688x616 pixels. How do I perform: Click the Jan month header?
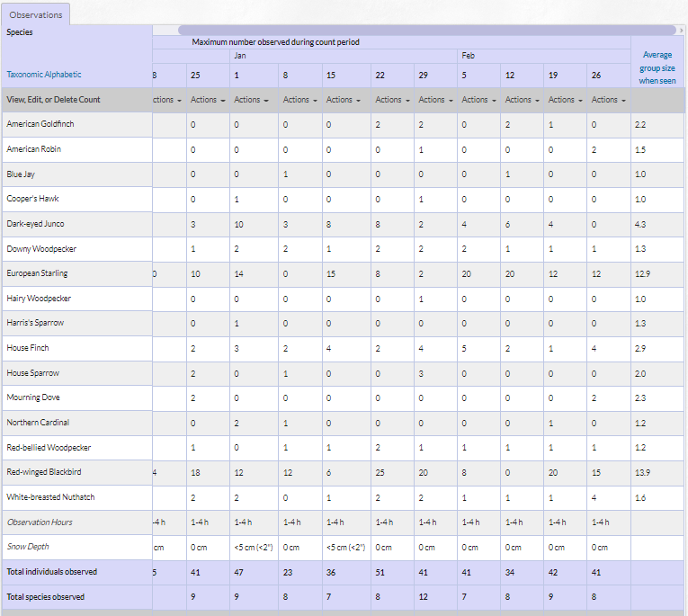pyautogui.click(x=239, y=56)
